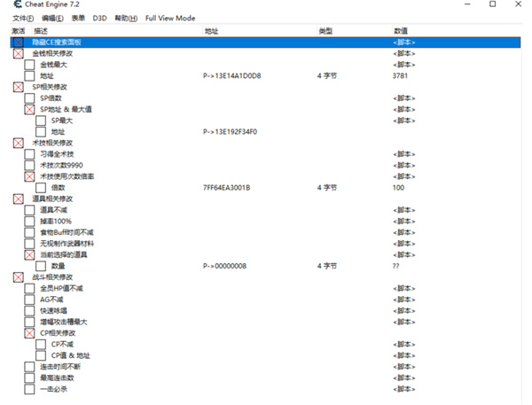Select the 隐藏CE搜索面板 row label
Image resolution: width=532 pixels, height=405 pixels.
point(57,42)
